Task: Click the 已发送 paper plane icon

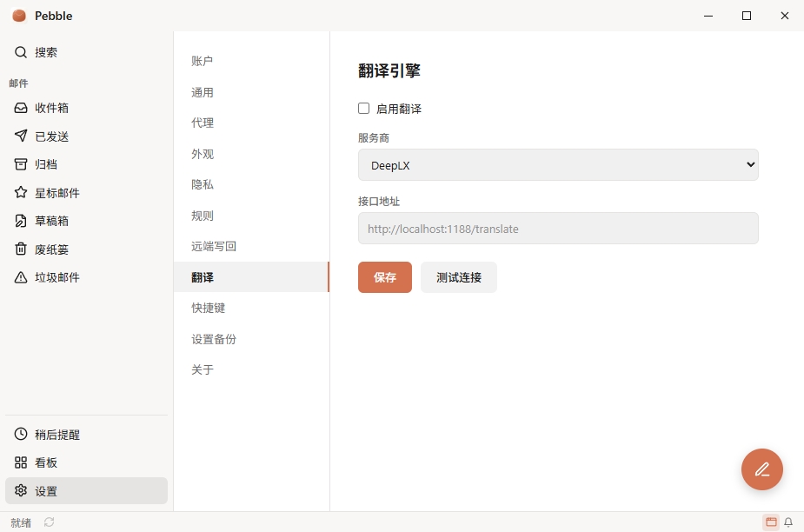Action: [21, 136]
